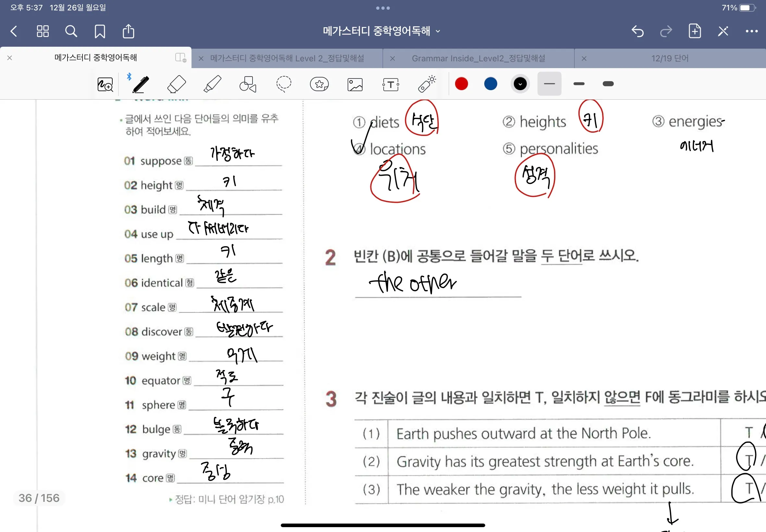The image size is (766, 532).
Task: Select the Lasso tool
Action: coord(283,84)
